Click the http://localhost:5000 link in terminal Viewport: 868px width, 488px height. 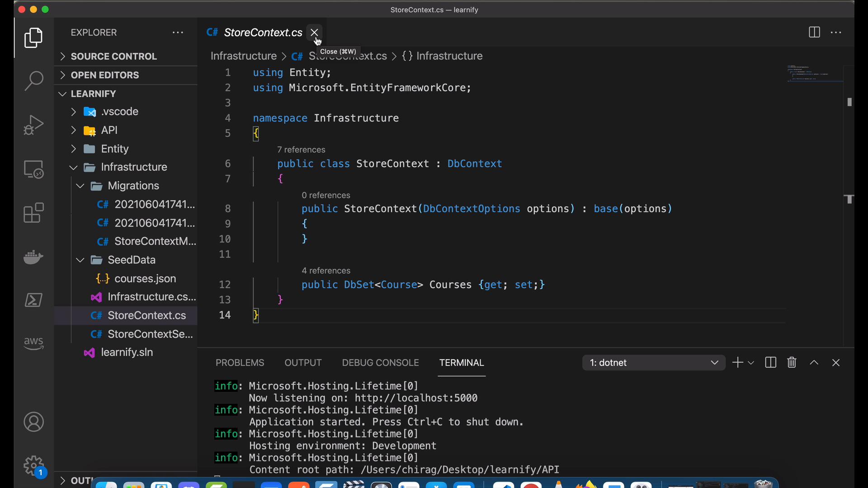pos(416,398)
